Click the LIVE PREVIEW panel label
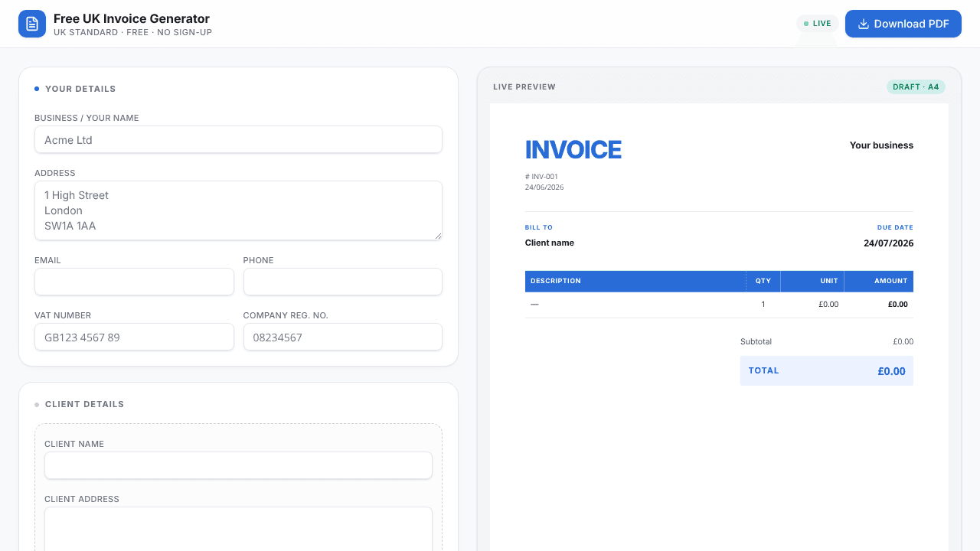 pyautogui.click(x=524, y=87)
